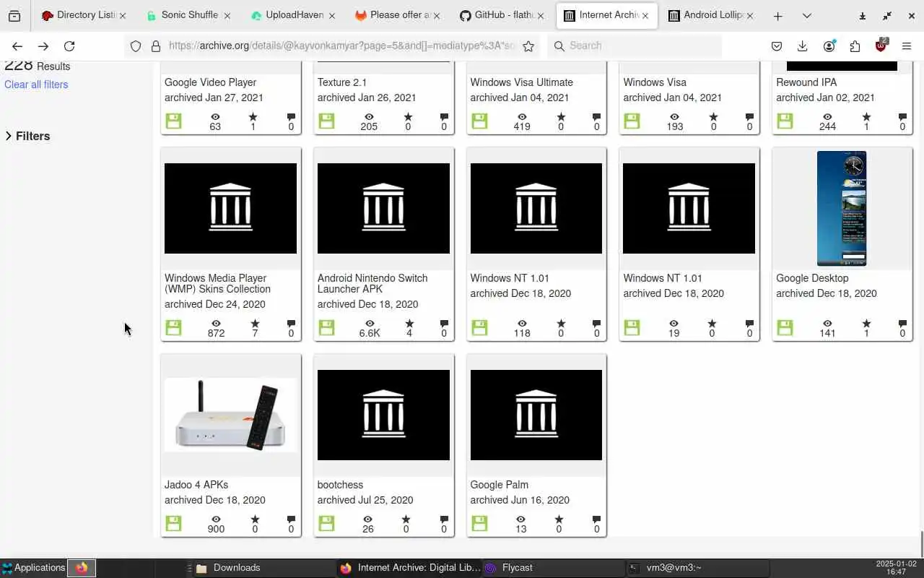Bookmark this page with the star icon

pos(528,46)
